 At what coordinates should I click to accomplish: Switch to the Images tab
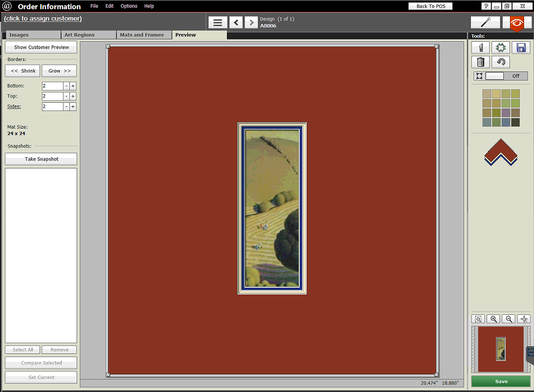pos(33,35)
